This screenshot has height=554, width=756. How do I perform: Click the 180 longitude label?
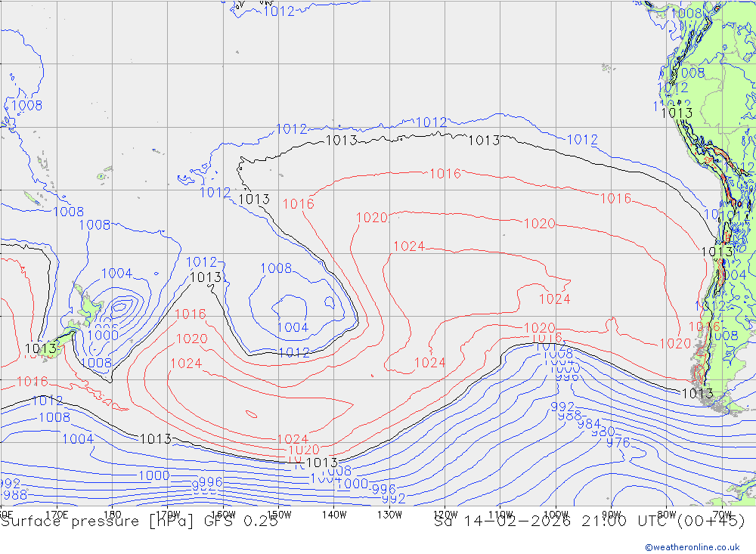[113, 515]
